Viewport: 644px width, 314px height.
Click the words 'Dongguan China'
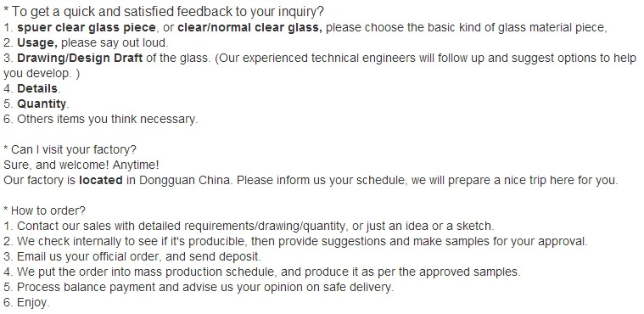tap(184, 180)
